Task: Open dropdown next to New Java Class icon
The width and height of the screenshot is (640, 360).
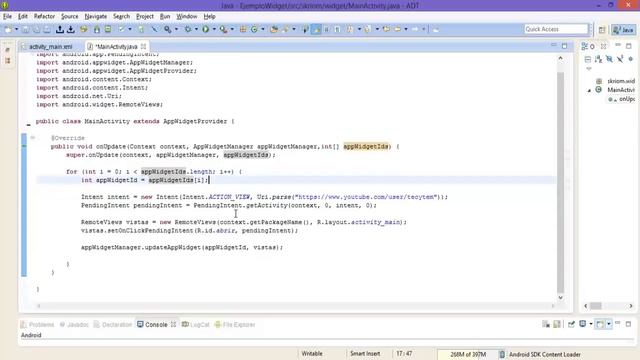Action: click(262, 29)
